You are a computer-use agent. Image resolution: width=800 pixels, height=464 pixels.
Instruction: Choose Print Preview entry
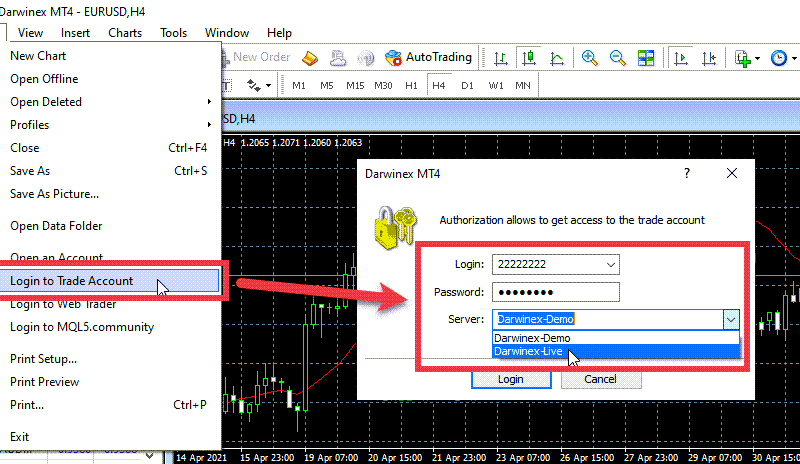coord(110,382)
